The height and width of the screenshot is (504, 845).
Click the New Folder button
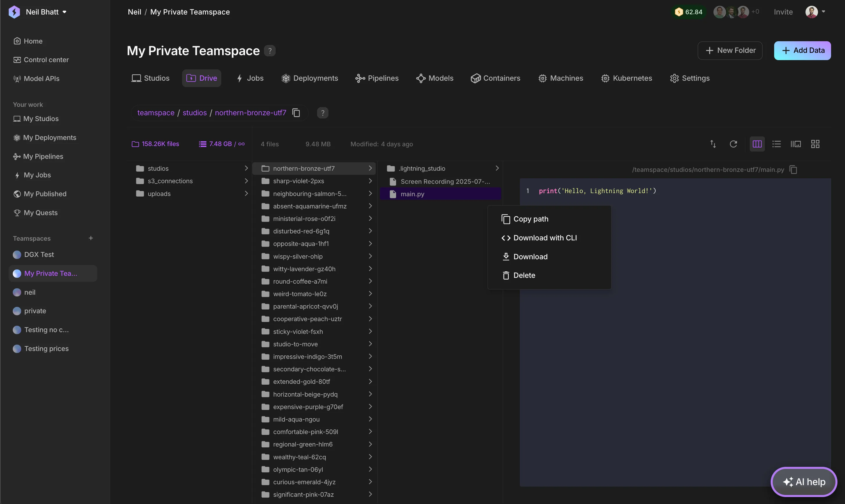pyautogui.click(x=730, y=51)
